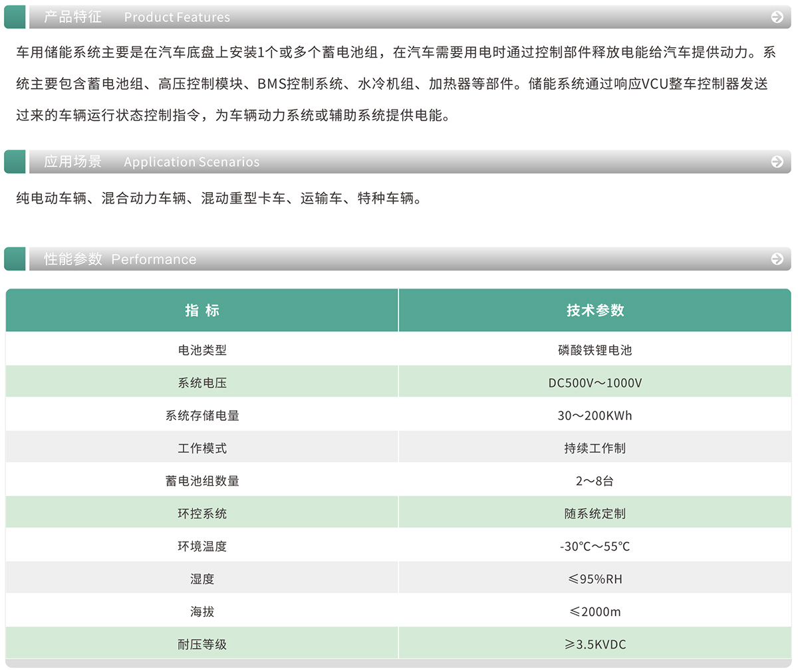Click the application scenarios vehicle list text

(219, 198)
